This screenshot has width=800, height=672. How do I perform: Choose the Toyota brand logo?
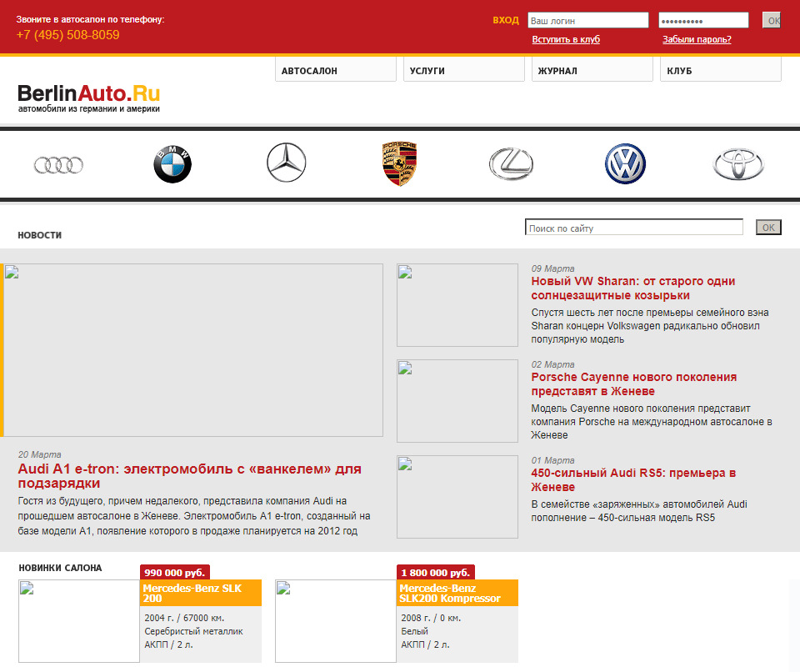coord(738,164)
